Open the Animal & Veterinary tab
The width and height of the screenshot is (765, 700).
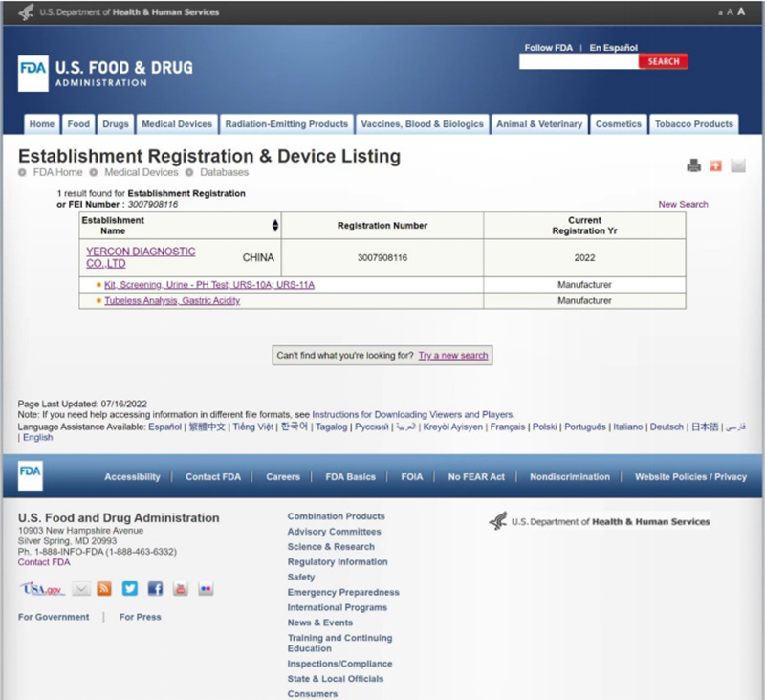click(539, 124)
